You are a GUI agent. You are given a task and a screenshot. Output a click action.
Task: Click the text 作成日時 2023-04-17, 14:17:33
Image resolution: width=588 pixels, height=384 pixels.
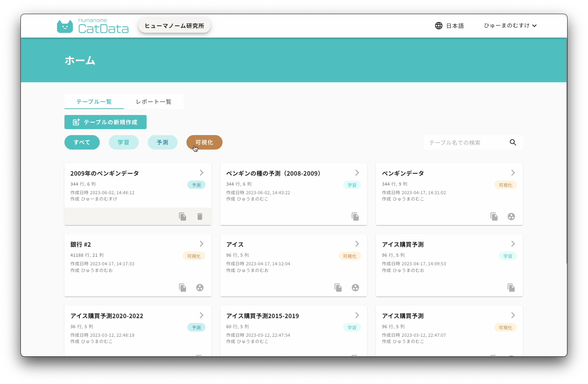pyautogui.click(x=102, y=264)
